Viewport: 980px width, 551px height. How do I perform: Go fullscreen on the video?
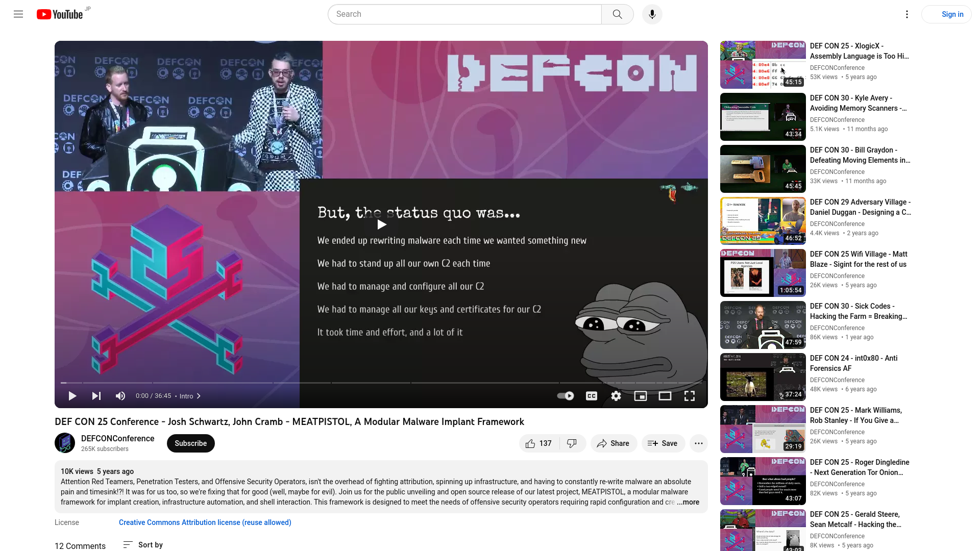690,396
